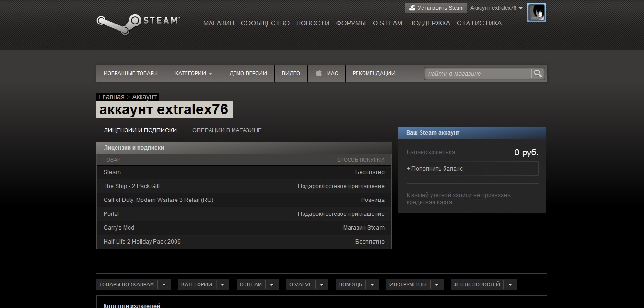Click the ТОВАР column header
This screenshot has width=644, height=308.
(x=112, y=160)
